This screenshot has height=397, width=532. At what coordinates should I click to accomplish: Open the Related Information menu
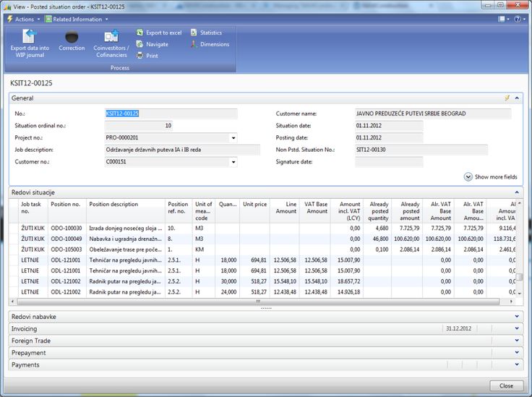pyautogui.click(x=77, y=20)
